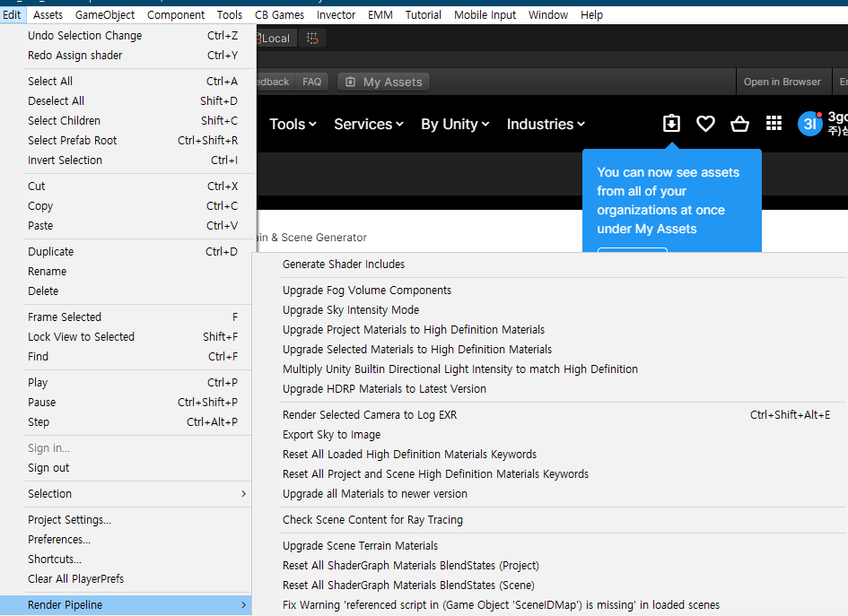Toggle the grid snapping icon in toolbar
Image resolution: width=848 pixels, height=616 pixels.
312,38
